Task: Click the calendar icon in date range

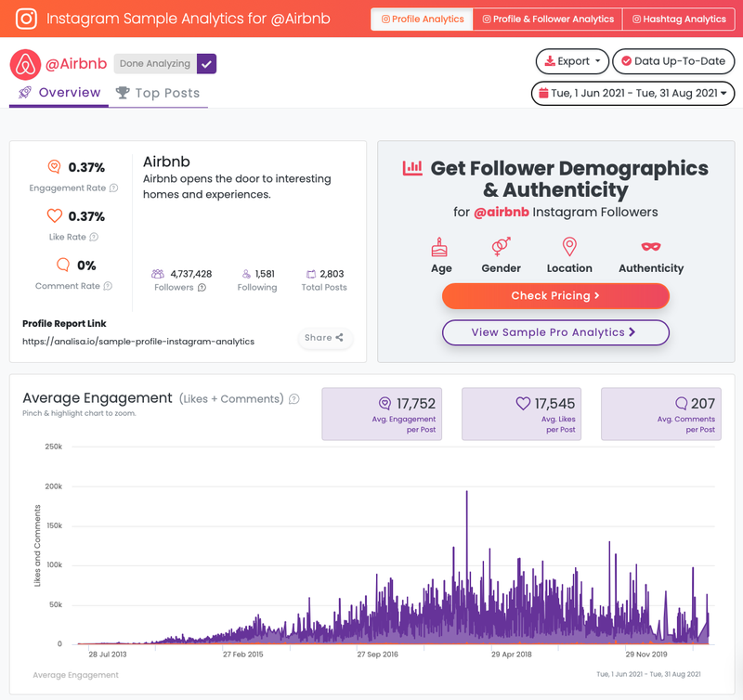Action: coord(543,93)
